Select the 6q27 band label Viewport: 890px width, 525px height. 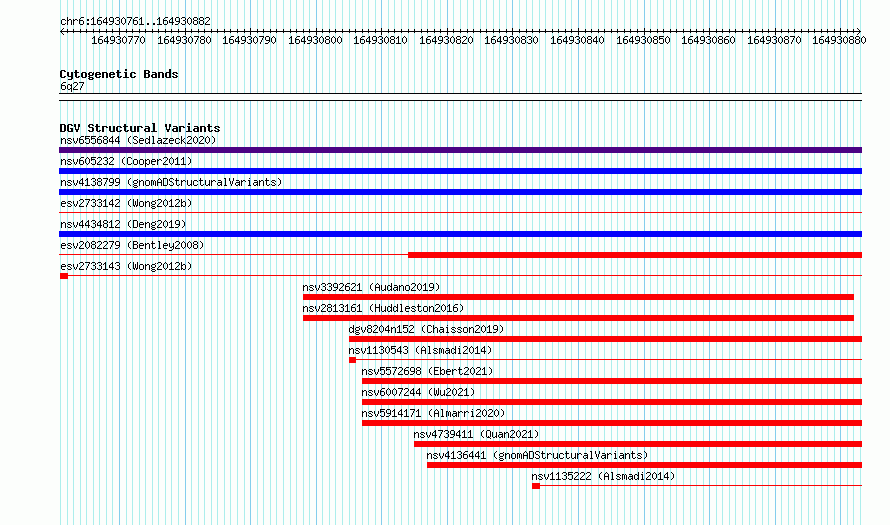72,86
